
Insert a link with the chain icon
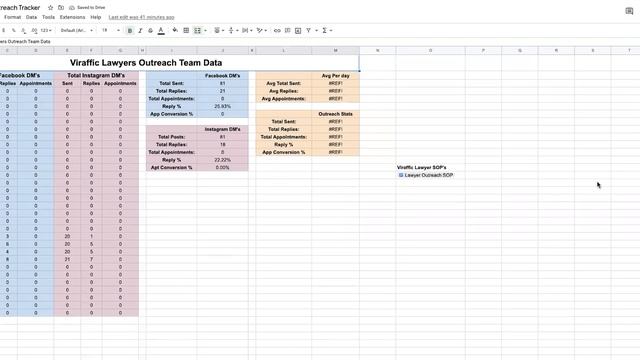pos(277,31)
